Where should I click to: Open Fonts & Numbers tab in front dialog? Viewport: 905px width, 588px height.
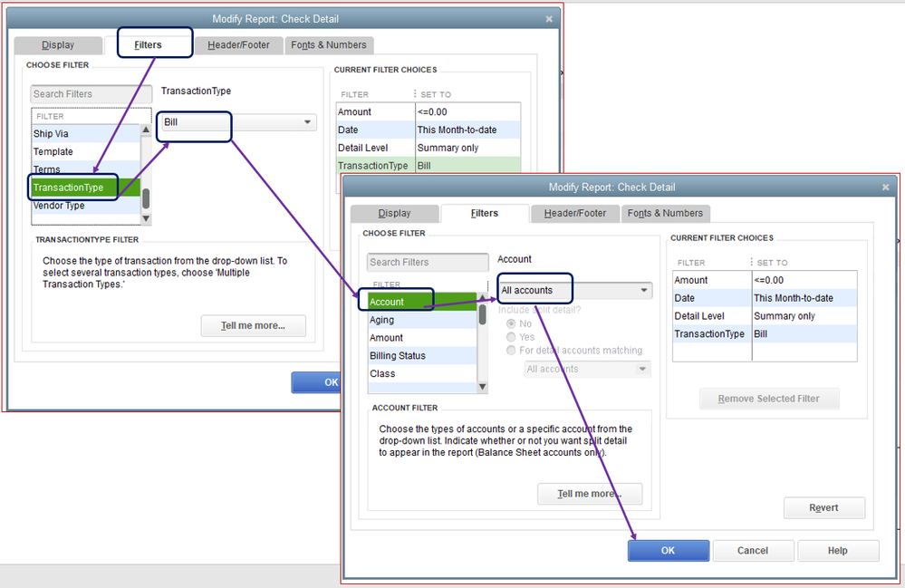pyautogui.click(x=665, y=213)
